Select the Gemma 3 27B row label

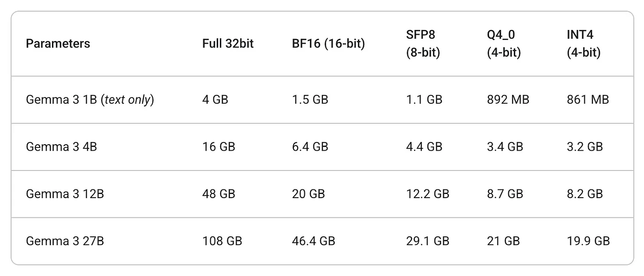point(65,241)
